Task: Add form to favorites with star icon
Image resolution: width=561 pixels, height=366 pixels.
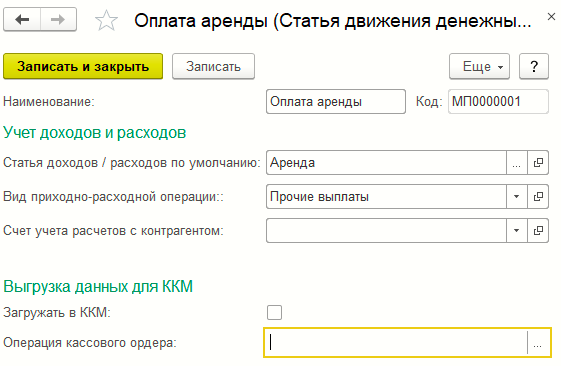Action: [106, 20]
